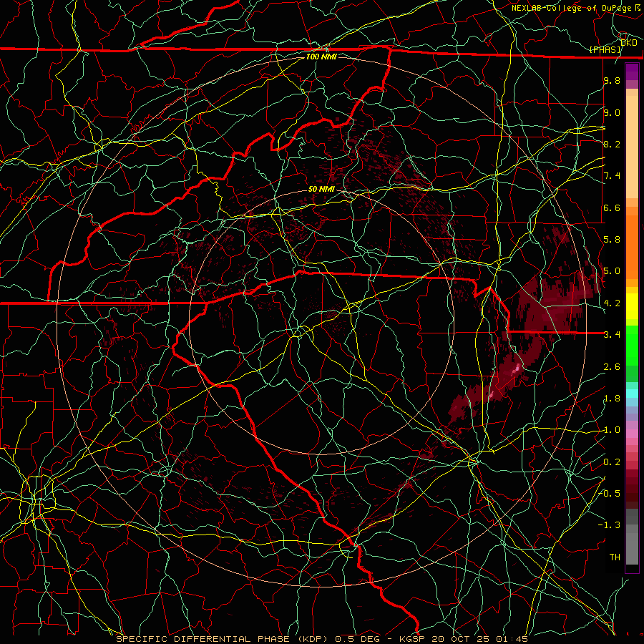
Task: Click the 5.0 value on the color scale
Action: (612, 271)
